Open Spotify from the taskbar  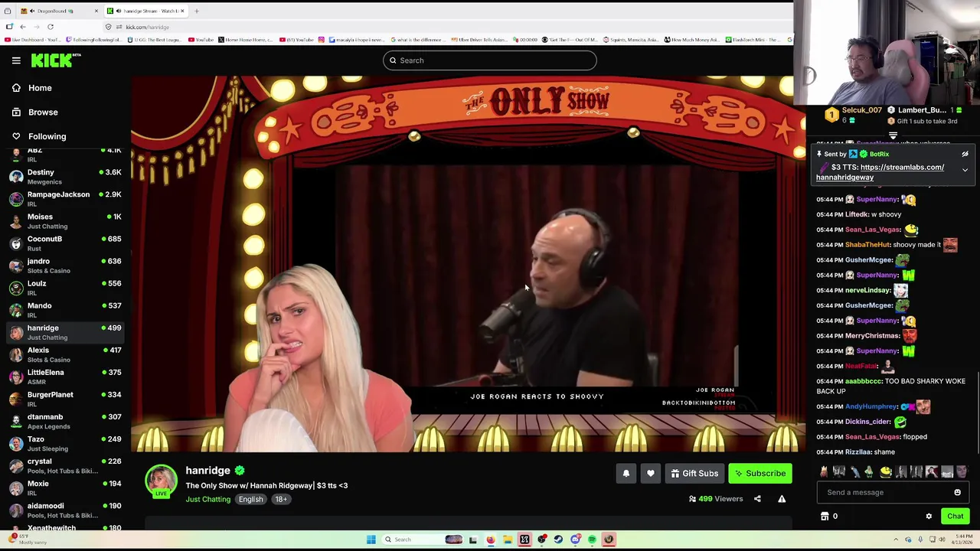coord(592,540)
